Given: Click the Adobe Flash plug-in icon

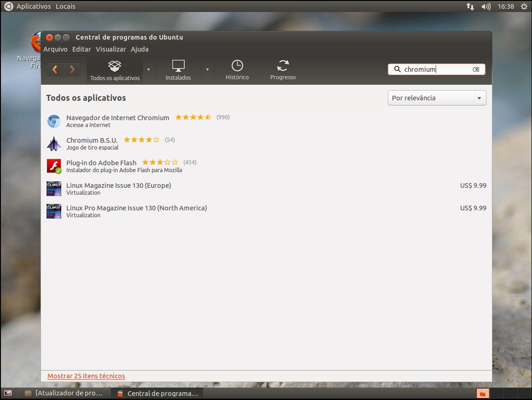Looking at the screenshot, I should pyautogui.click(x=54, y=166).
